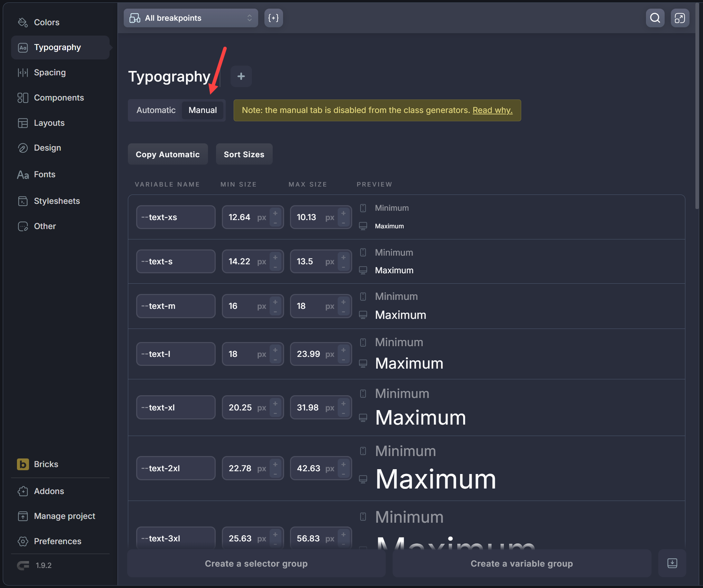Click the variable braces icon button
The width and height of the screenshot is (703, 588).
pyautogui.click(x=273, y=18)
